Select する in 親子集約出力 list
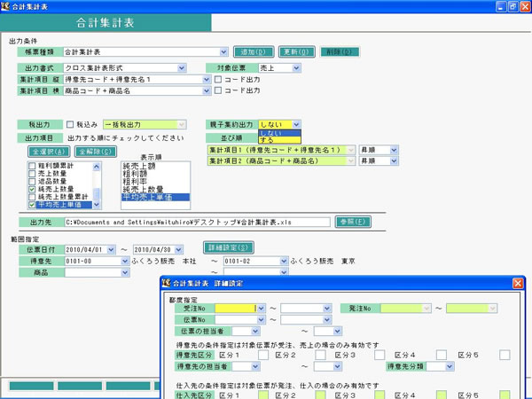The image size is (532, 399). point(279,140)
